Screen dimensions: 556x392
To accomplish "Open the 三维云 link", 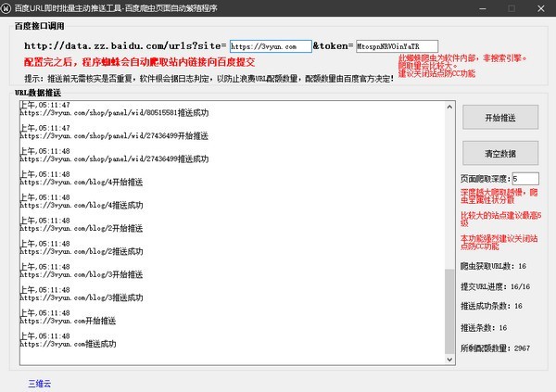I will pyautogui.click(x=40, y=381).
